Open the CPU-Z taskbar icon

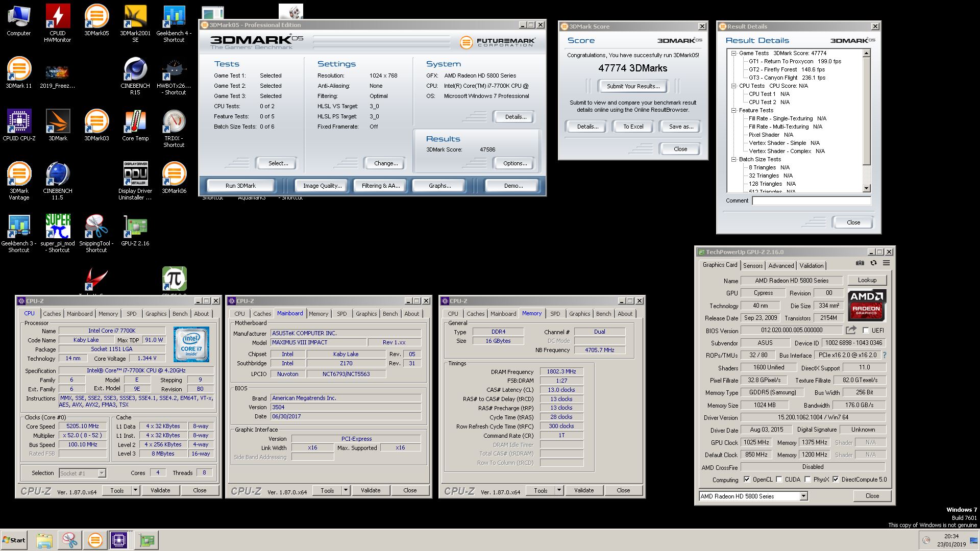[119, 540]
